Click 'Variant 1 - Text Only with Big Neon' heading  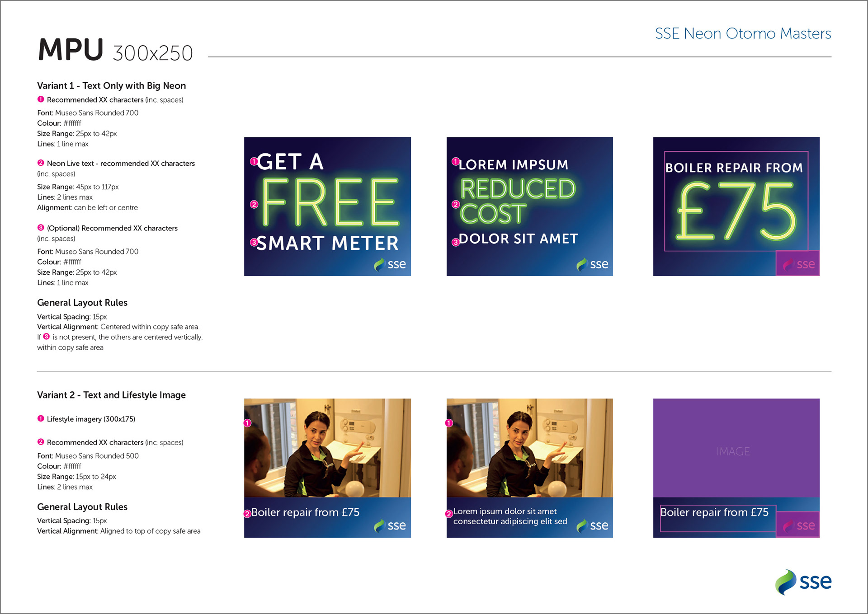tap(111, 86)
